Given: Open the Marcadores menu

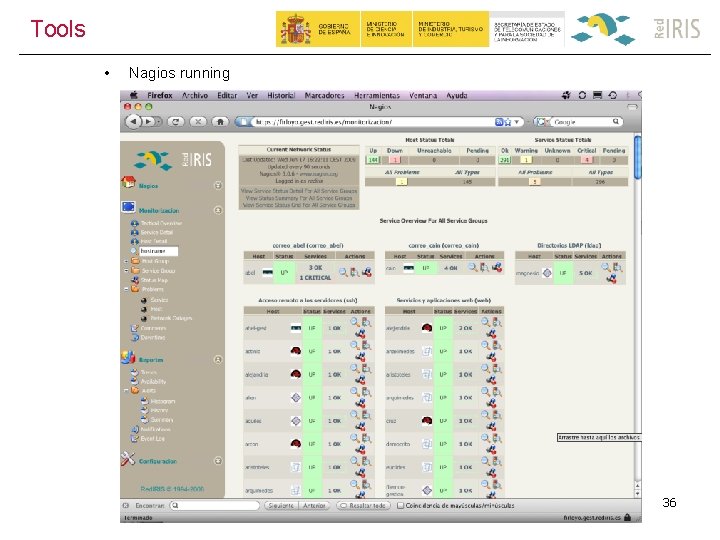Looking at the screenshot, I should click(324, 95).
